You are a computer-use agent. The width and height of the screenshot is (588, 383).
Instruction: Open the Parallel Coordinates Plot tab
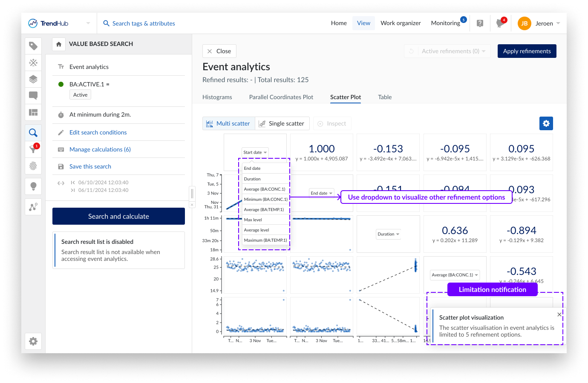[x=281, y=97]
